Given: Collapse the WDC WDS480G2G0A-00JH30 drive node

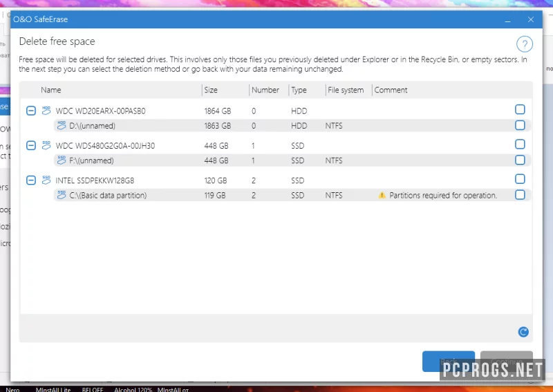Looking at the screenshot, I should click(31, 145).
